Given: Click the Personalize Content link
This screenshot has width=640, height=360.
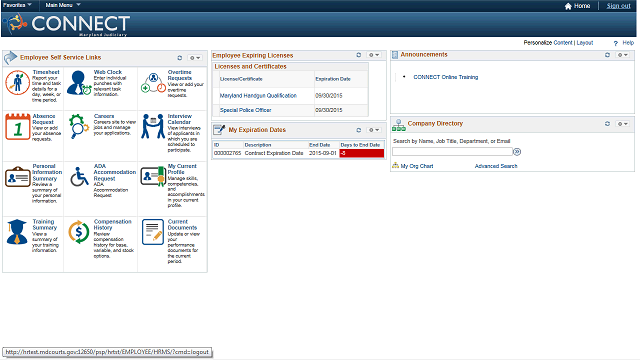Looking at the screenshot, I should point(563,42).
